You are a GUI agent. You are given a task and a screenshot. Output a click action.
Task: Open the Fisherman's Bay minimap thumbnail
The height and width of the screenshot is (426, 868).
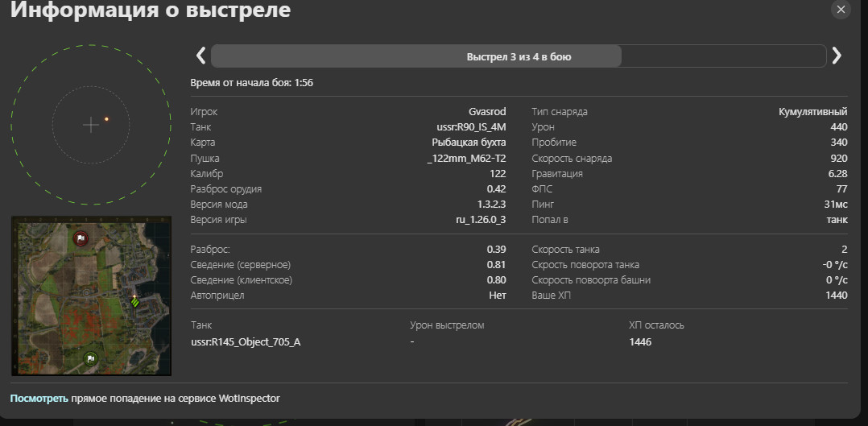tap(91, 296)
